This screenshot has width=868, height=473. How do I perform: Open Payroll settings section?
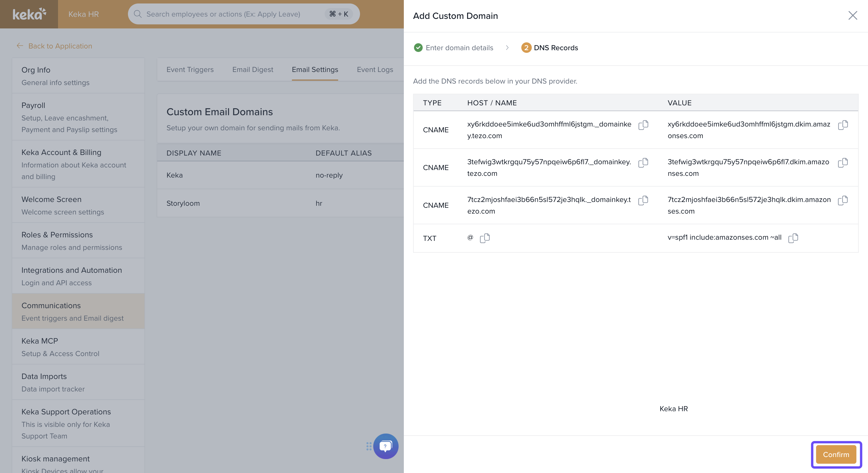point(78,117)
